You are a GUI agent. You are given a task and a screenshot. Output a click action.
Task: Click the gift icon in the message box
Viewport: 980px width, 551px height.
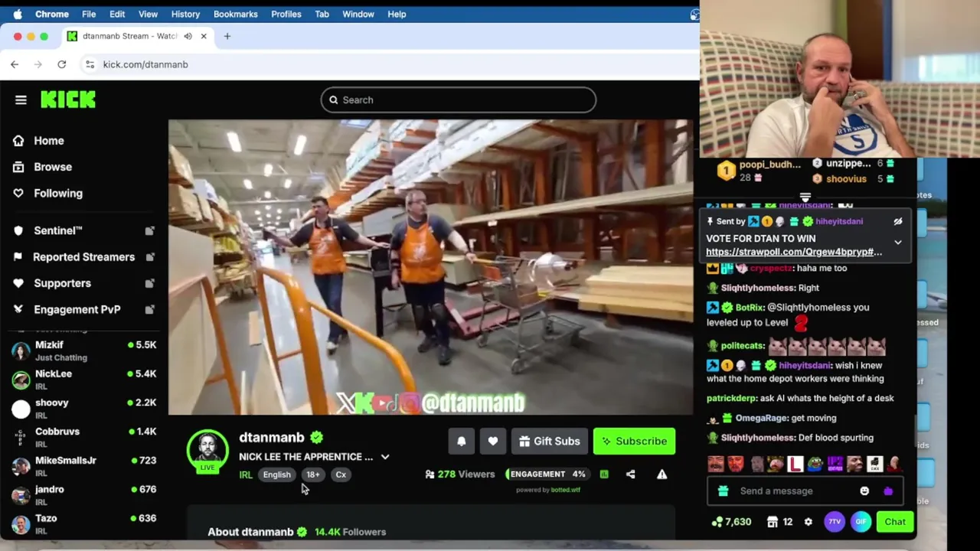coord(723,491)
